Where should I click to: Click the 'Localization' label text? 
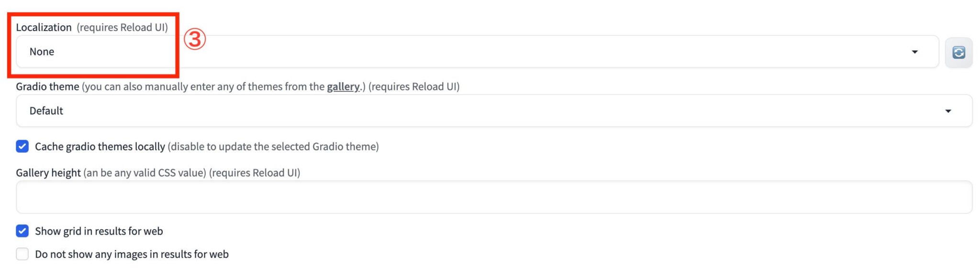click(44, 27)
